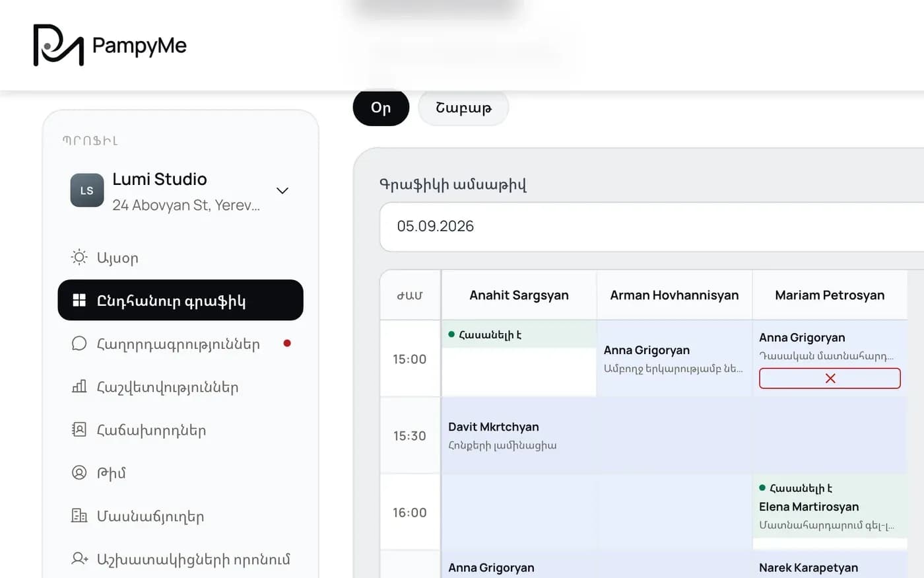The image size is (924, 578).
Task: Click the contact book icon for Հաճախորդներ
Action: [79, 429]
